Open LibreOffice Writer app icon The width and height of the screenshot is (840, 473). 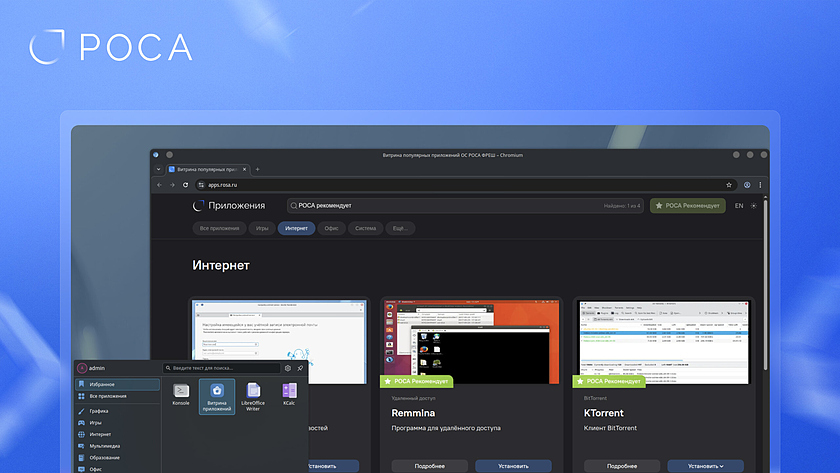click(x=252, y=396)
